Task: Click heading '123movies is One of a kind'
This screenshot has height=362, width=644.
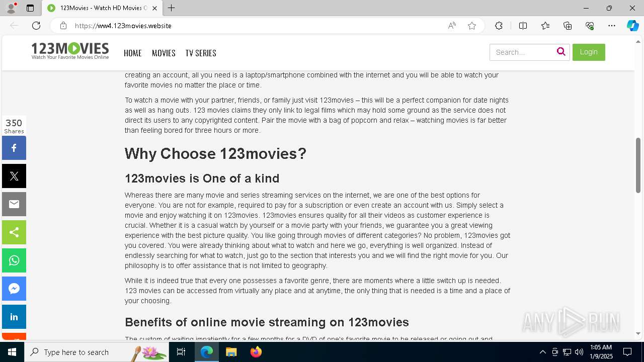Action: [x=202, y=178]
